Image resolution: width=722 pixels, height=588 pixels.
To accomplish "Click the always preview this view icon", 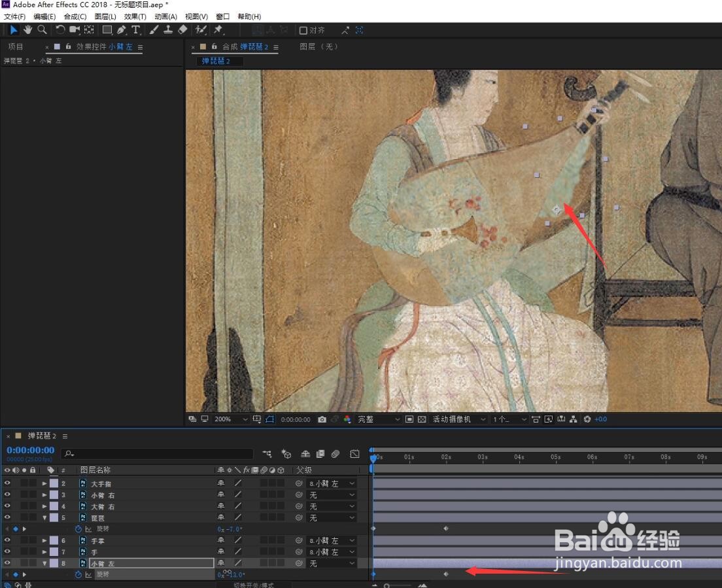I will (192, 419).
